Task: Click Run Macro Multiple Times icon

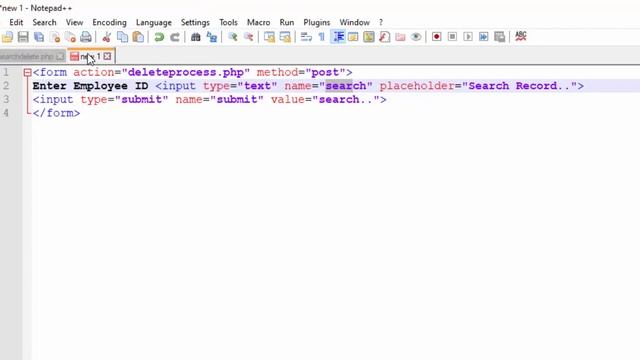Action: [484, 37]
